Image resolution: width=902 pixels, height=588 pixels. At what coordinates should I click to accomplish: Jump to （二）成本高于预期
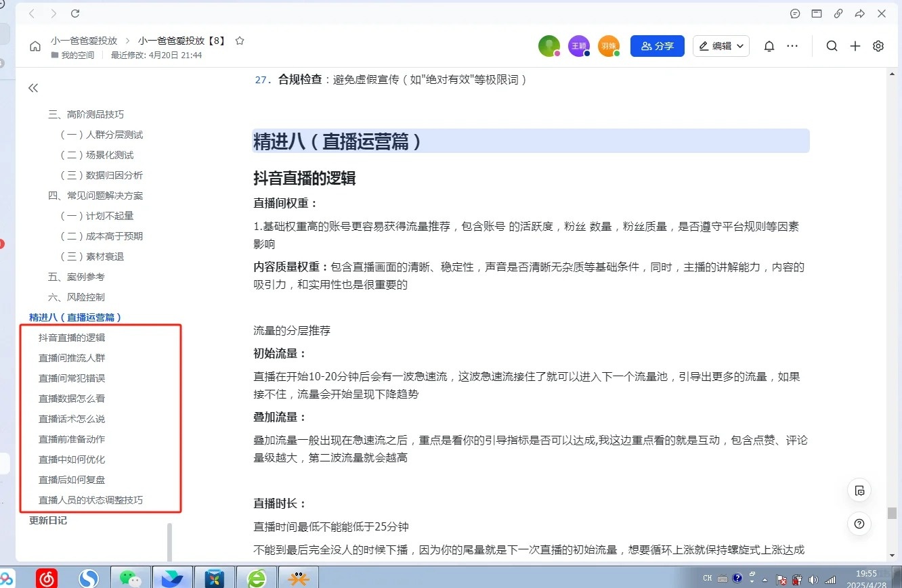click(102, 236)
